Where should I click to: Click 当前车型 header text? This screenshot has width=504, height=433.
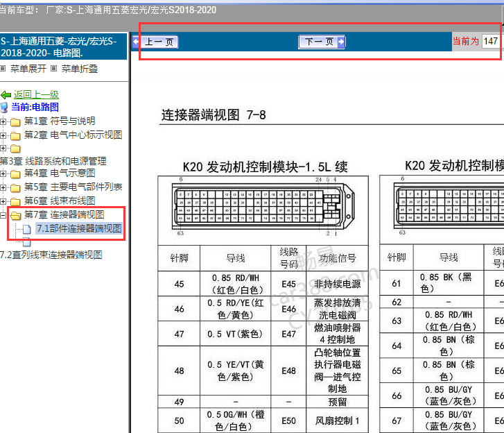pyautogui.click(x=108, y=10)
